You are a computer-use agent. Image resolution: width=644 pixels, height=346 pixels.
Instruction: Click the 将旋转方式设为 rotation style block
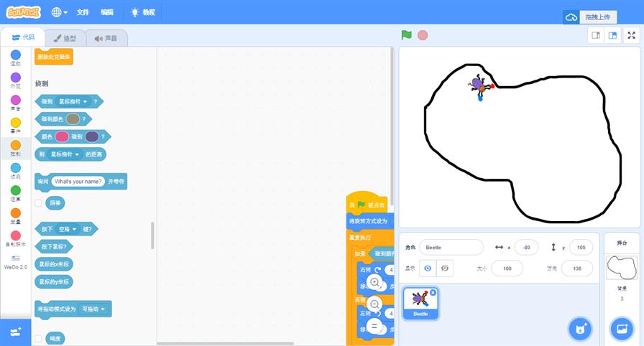[x=370, y=221]
